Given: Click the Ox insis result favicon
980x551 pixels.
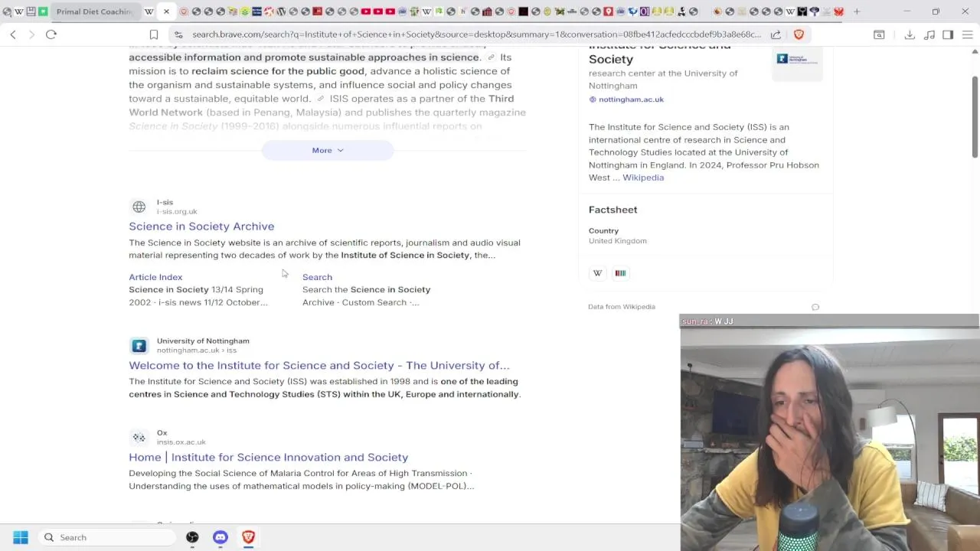Looking at the screenshot, I should [139, 437].
